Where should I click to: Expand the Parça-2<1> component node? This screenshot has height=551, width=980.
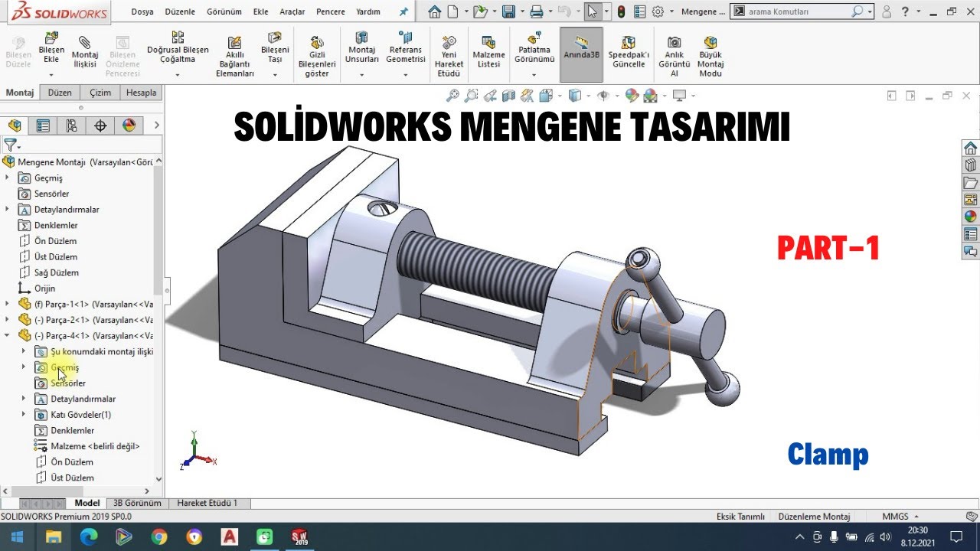[x=7, y=320]
